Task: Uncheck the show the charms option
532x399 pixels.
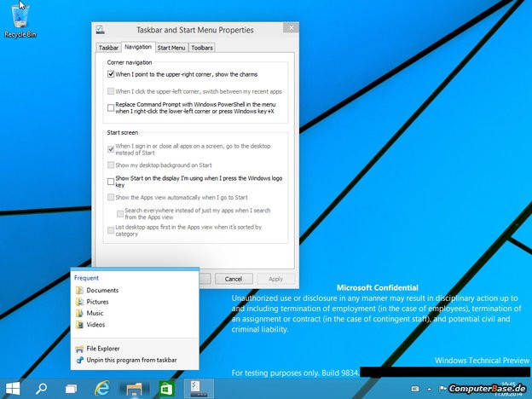Action: (x=112, y=75)
